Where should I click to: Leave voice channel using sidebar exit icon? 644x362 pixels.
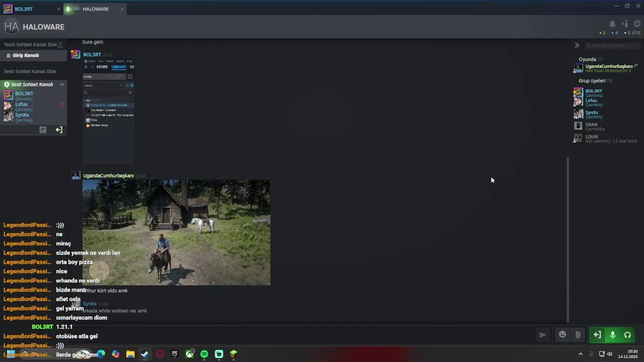pyautogui.click(x=59, y=130)
